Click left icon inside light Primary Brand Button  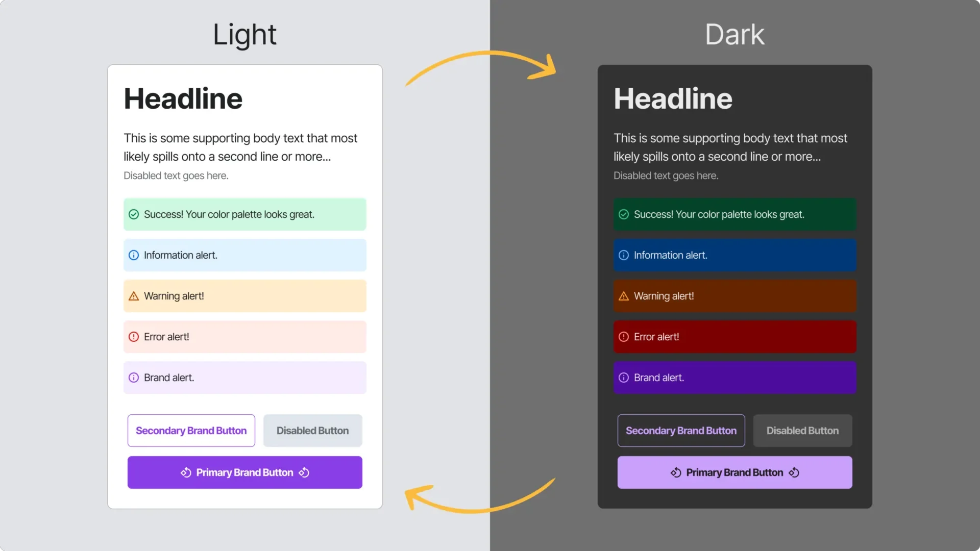tap(186, 472)
